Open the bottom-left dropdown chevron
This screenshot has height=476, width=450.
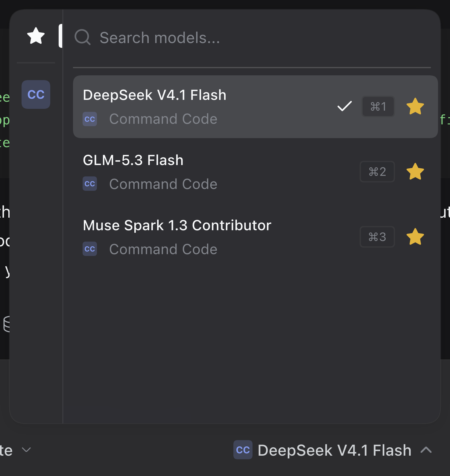(x=27, y=450)
